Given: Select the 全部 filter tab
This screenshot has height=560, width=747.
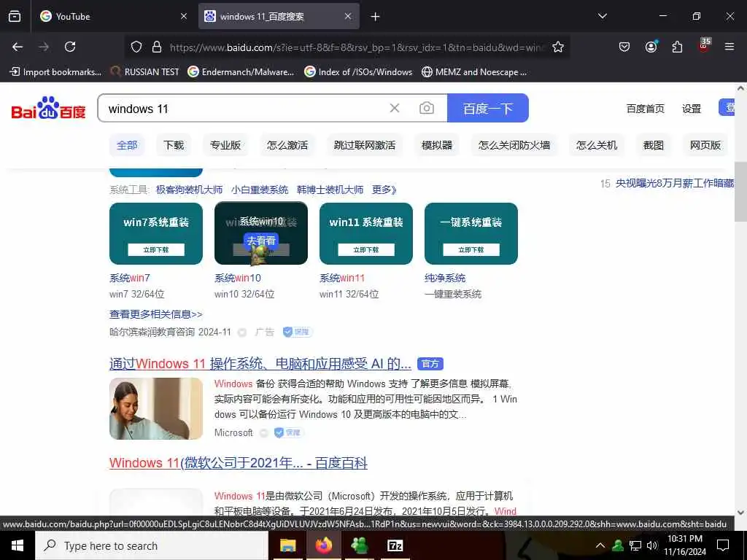Looking at the screenshot, I should coord(127,145).
